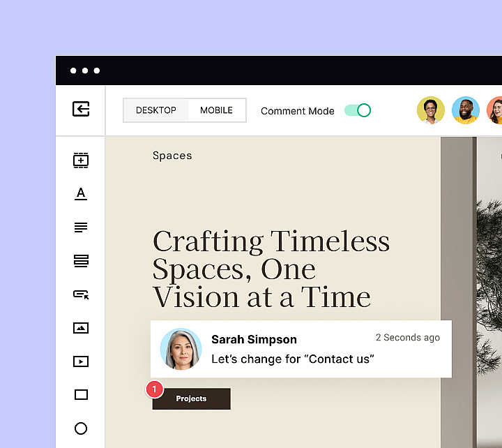The image size is (502, 448).
Task: Select the add section icon in sidebar
Action: click(x=81, y=160)
